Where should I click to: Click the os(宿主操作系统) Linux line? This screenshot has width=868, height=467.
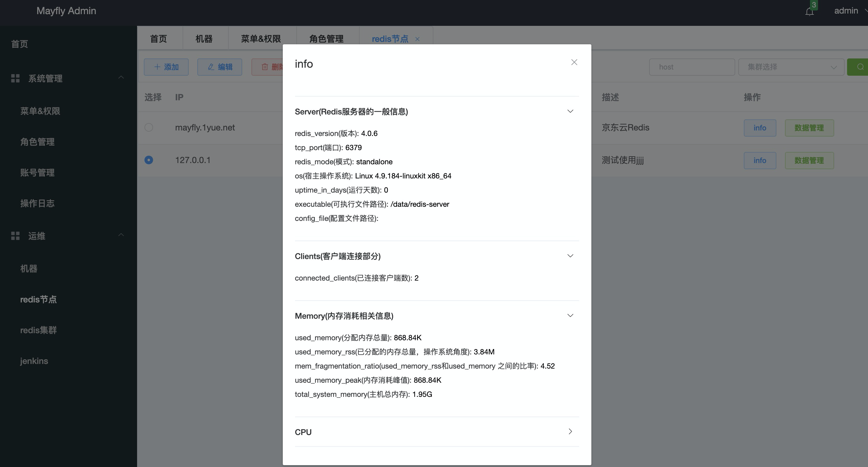[x=373, y=176]
